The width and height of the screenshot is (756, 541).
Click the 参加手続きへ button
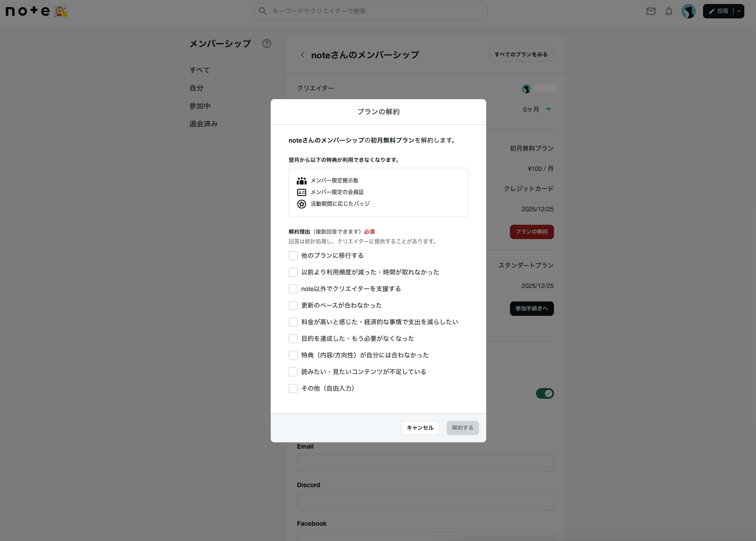tap(532, 309)
